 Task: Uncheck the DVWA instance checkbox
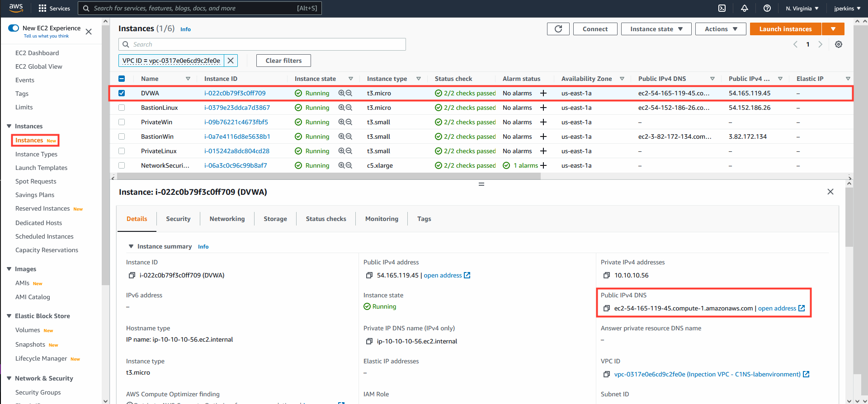pyautogui.click(x=122, y=93)
